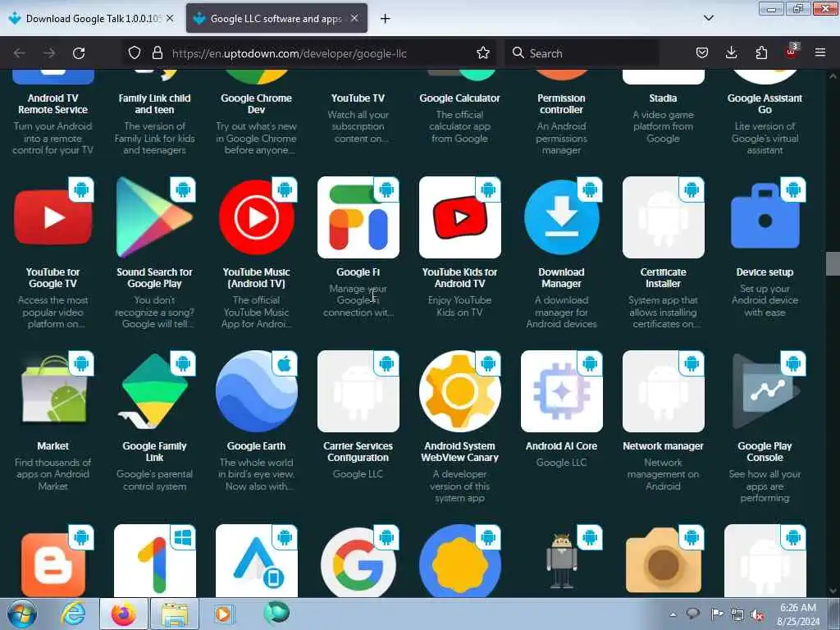Open the YouTube for Google TV icon
Screen dimensions: 840x630
53,217
